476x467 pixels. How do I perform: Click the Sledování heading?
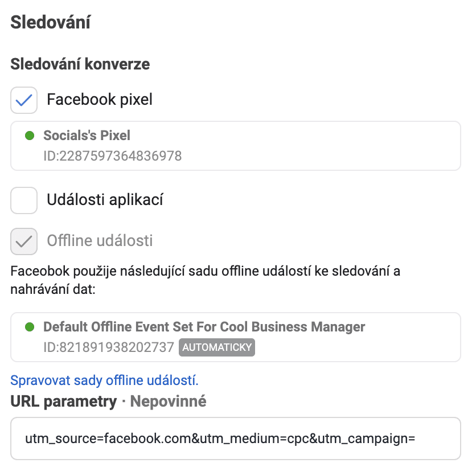[50, 22]
